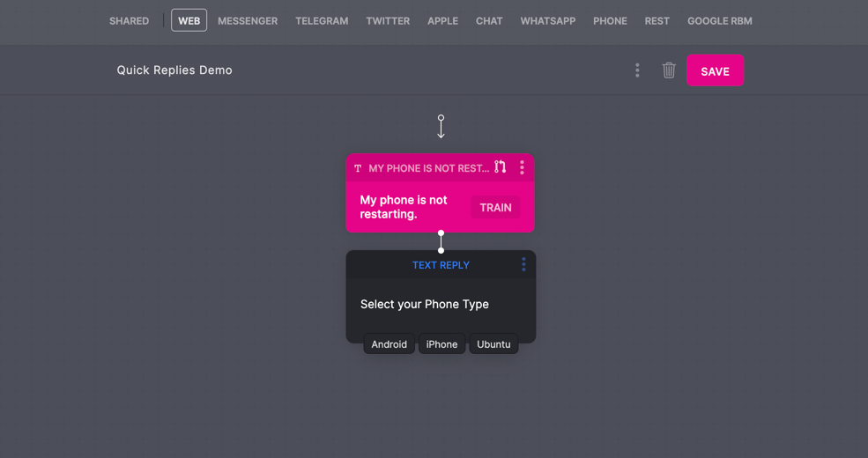Select the WEB channel tab
The image size is (868, 458).
click(x=189, y=20)
